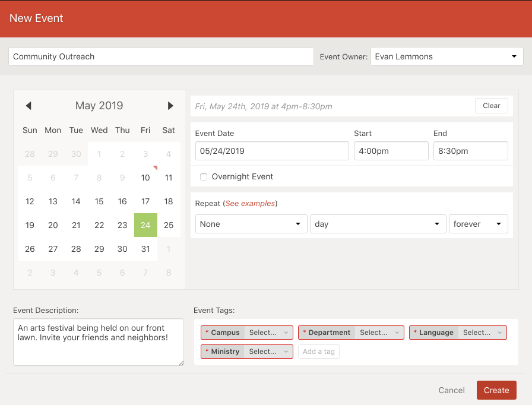Click the Event Description text area

tap(99, 342)
